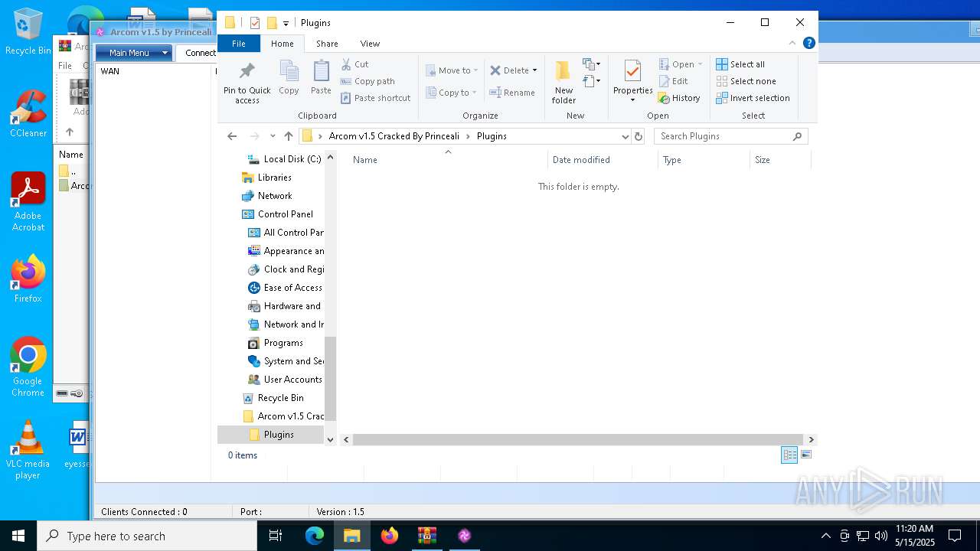Switch to the Home tab
The height and width of the screenshot is (551, 980).
click(x=282, y=44)
